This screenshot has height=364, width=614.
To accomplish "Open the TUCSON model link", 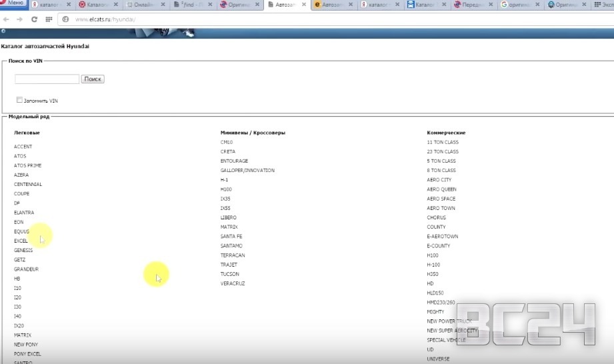I will point(229,274).
